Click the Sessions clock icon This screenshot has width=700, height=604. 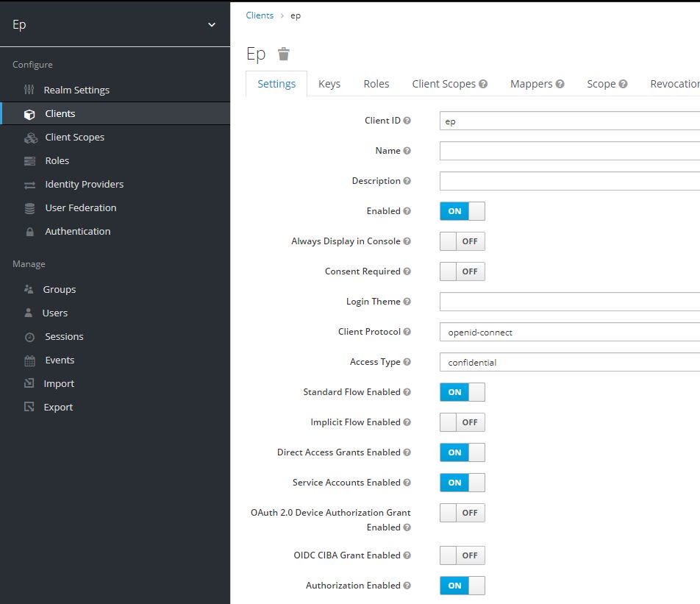tap(29, 337)
